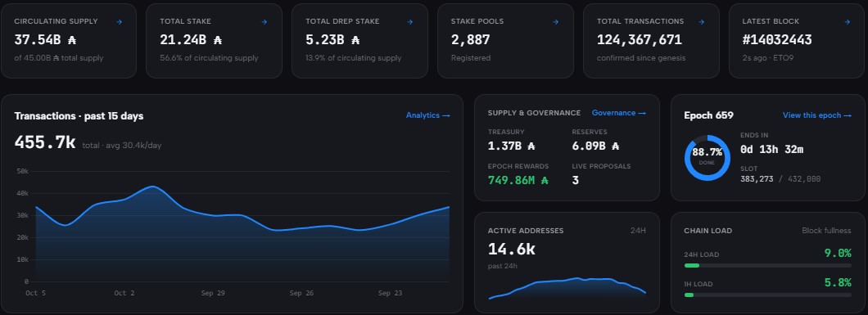Open Total Transactions arrow icon
Viewport: 868px width, 315px height.
click(x=702, y=21)
